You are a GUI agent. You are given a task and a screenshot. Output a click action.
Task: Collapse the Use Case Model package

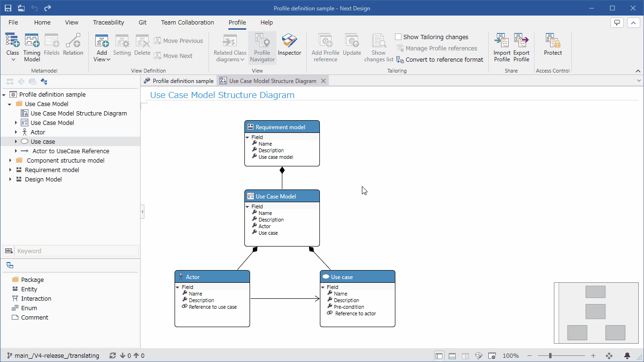tap(10, 104)
